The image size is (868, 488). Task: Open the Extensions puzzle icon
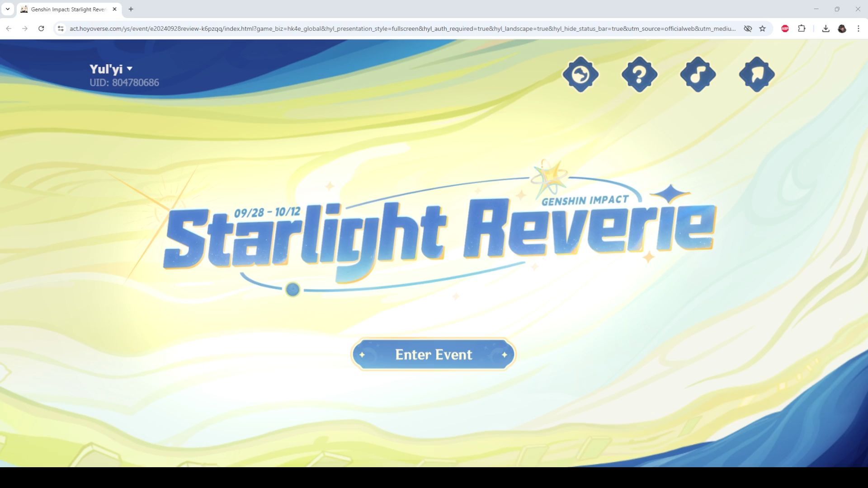point(802,28)
